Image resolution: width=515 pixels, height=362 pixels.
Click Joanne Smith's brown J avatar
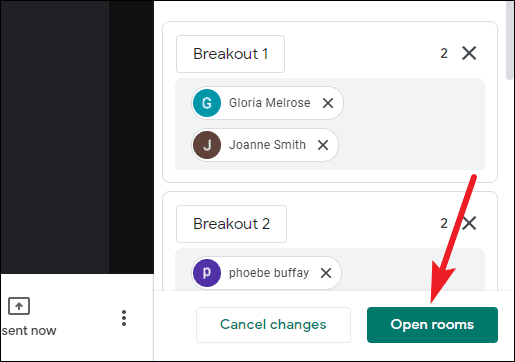[x=207, y=145]
